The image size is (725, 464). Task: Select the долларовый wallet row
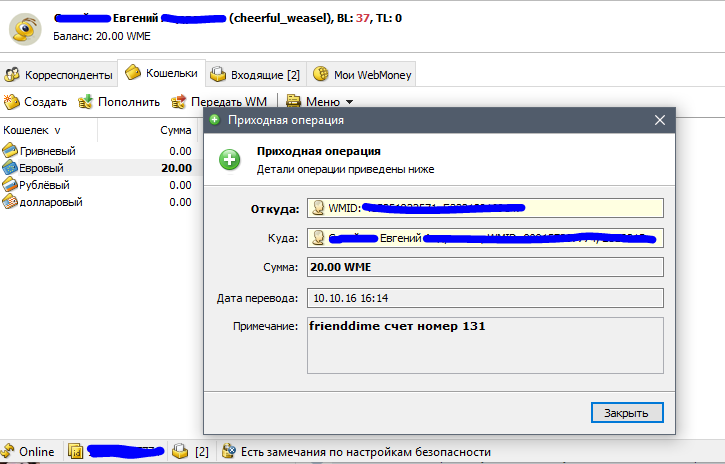(x=100, y=202)
